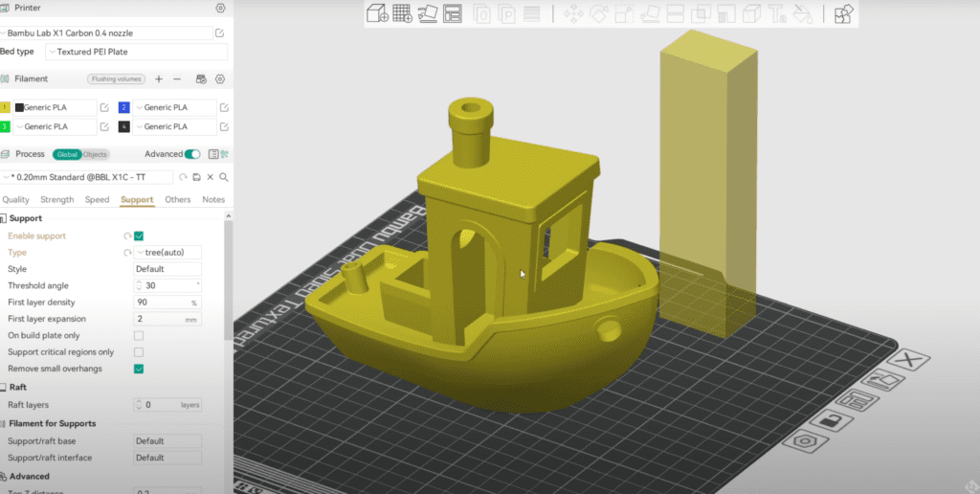Click the Flushing volumes button

point(116,79)
